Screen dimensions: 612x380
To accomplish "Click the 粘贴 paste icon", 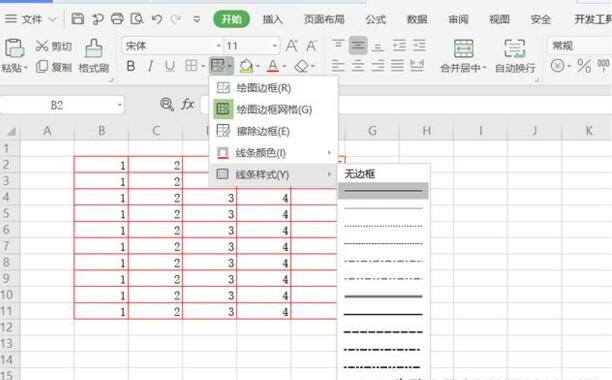I will [x=14, y=48].
